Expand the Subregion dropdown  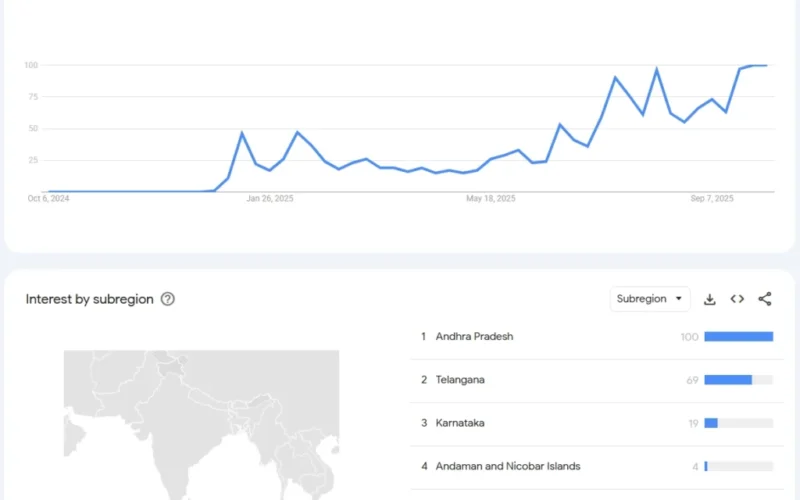pyautogui.click(x=650, y=299)
